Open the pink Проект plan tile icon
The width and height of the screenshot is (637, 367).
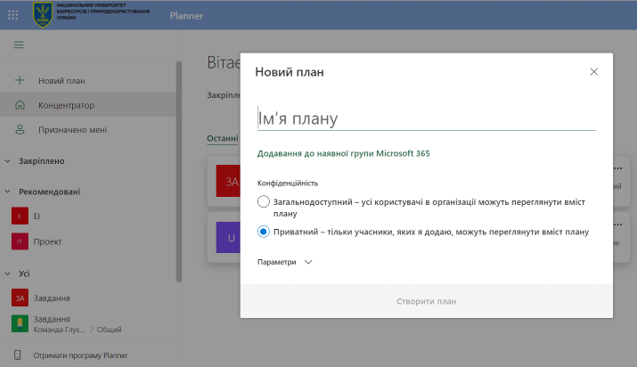click(x=20, y=241)
